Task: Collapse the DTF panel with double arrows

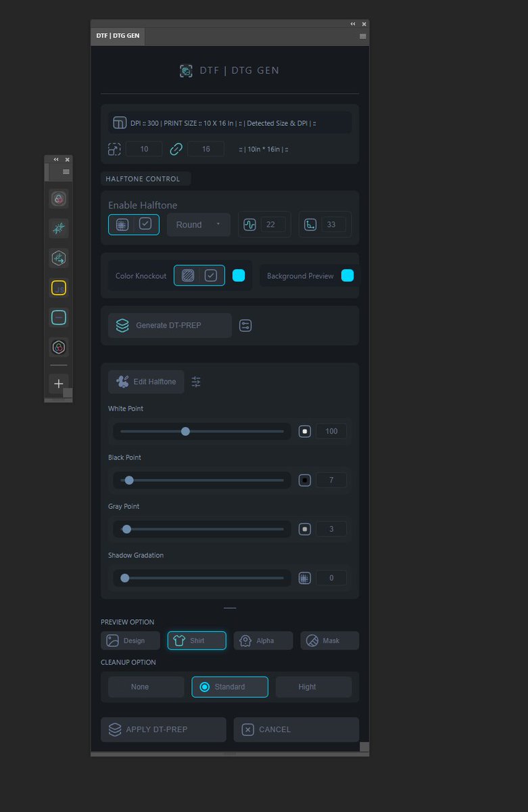Action: point(353,24)
